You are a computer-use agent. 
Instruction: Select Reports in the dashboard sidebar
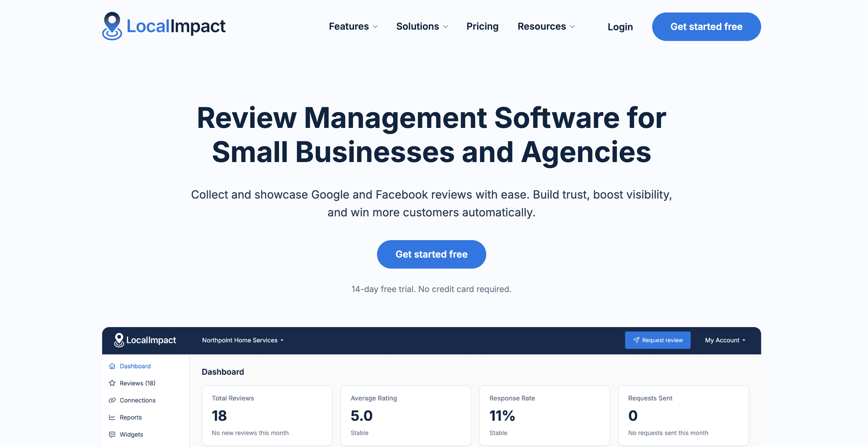(131, 417)
